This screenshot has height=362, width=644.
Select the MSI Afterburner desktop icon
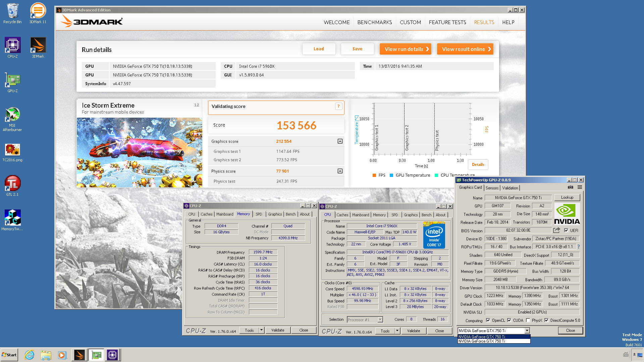(x=12, y=119)
